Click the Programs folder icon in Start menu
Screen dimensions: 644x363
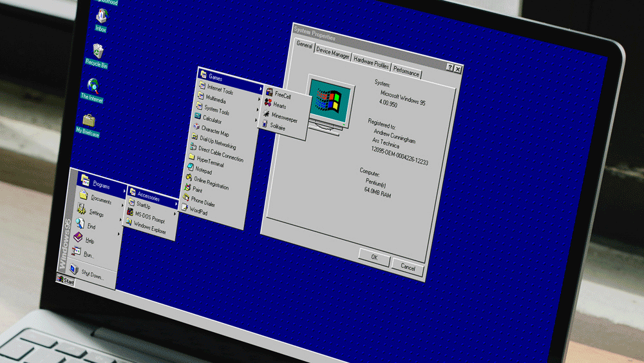[85, 180]
